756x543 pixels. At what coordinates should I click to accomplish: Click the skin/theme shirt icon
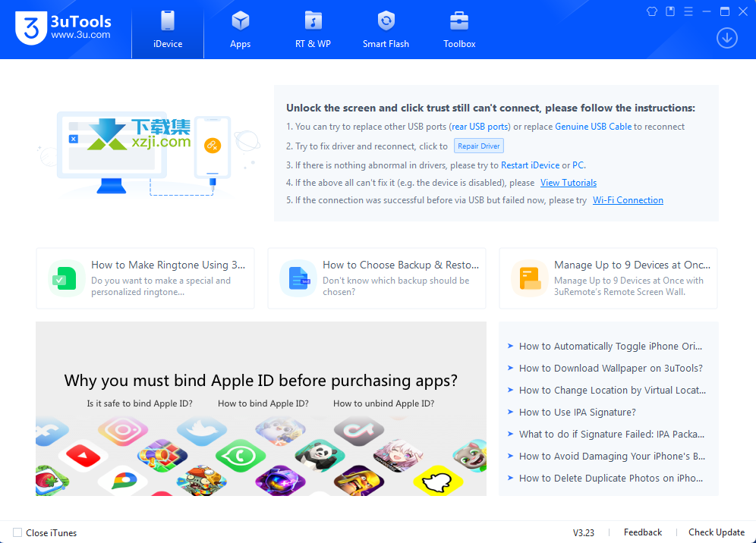coord(651,11)
